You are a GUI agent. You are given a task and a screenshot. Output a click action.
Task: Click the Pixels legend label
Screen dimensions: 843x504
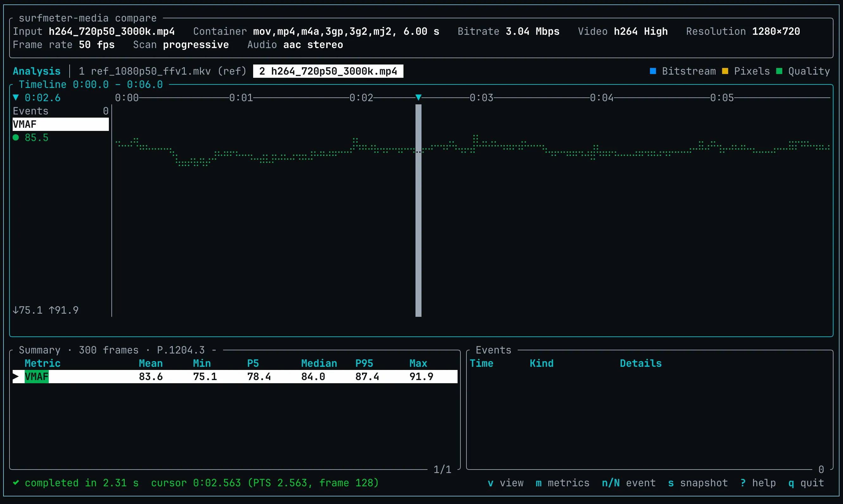pyautogui.click(x=752, y=71)
